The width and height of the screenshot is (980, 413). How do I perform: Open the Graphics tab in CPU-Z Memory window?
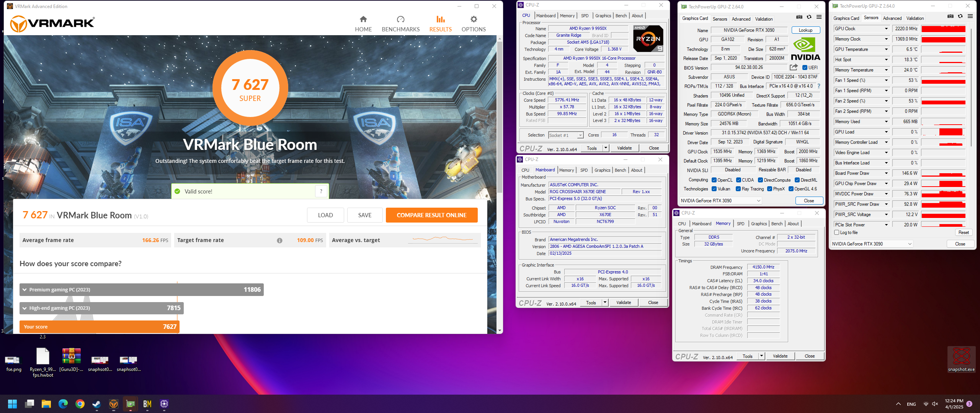tap(759, 224)
